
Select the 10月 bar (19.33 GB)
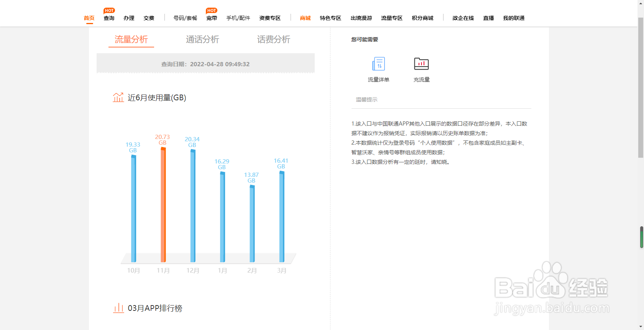click(133, 209)
